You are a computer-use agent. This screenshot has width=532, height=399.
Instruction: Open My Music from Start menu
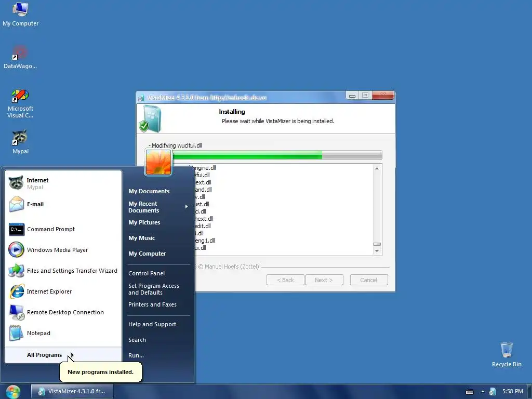point(141,238)
